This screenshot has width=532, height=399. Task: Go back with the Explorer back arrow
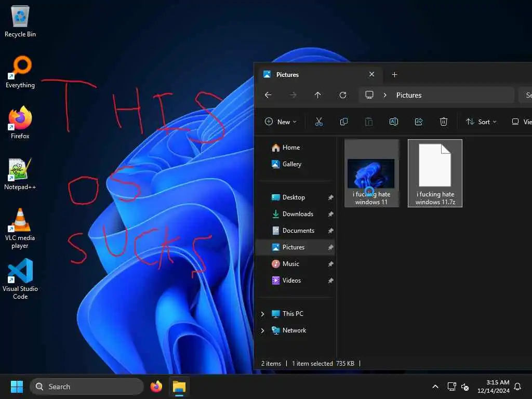(x=268, y=95)
